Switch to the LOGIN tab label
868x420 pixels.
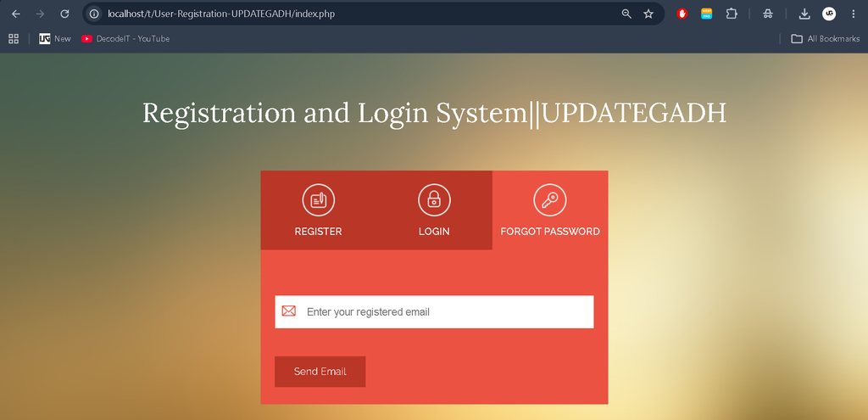coord(434,232)
